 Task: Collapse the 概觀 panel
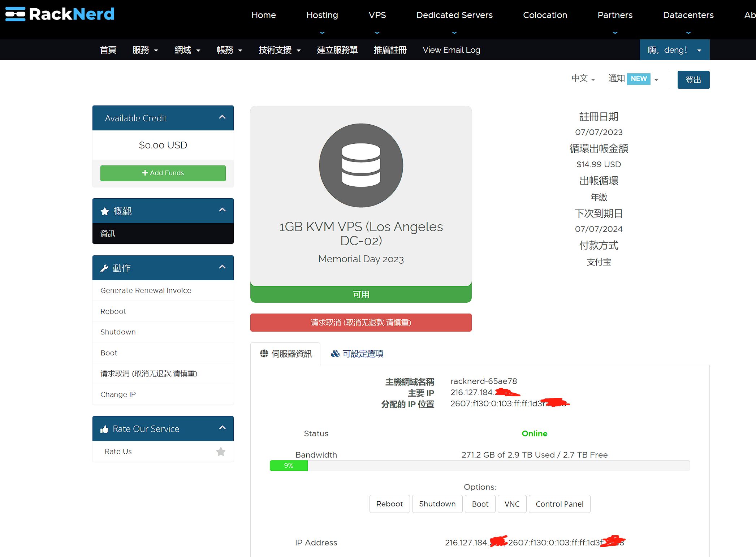tap(223, 210)
